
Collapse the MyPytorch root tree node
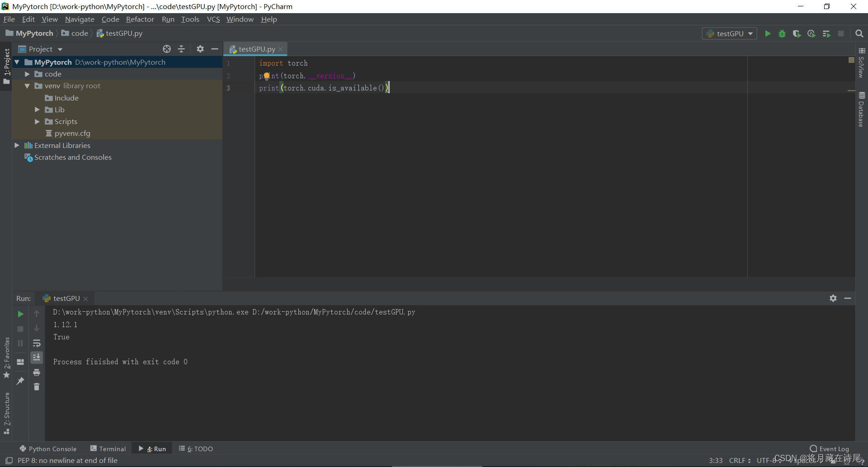click(17, 62)
